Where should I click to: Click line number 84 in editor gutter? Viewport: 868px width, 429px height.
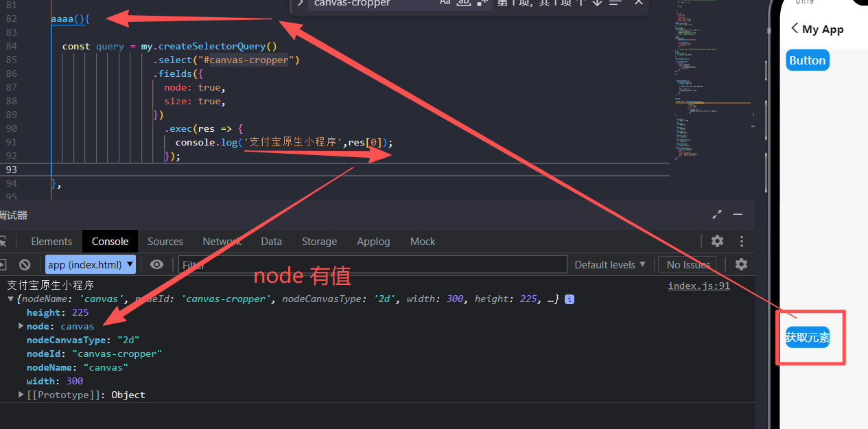point(12,46)
